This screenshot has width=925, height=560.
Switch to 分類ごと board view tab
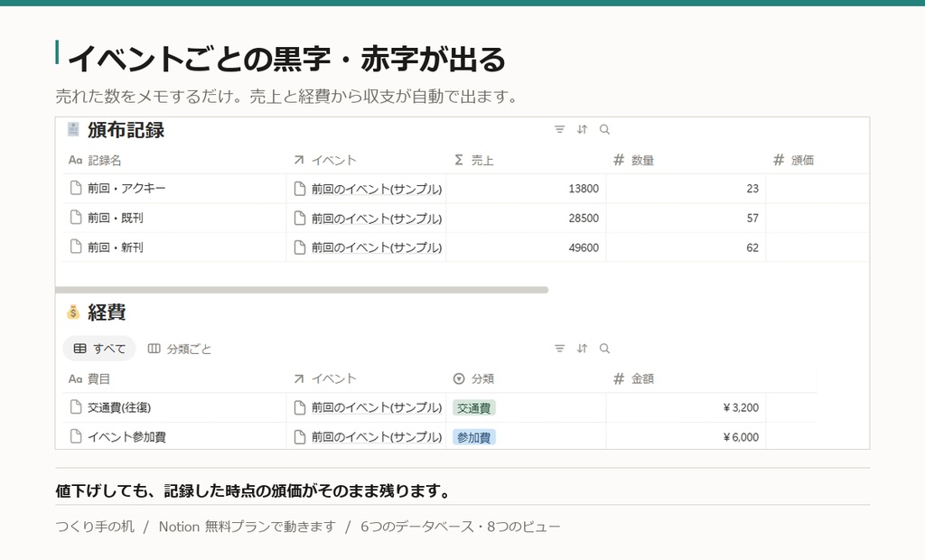tap(180, 349)
